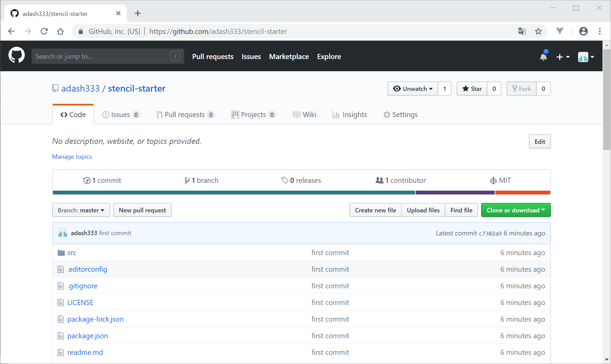
Task: View the 1 commit history
Action: 102,180
